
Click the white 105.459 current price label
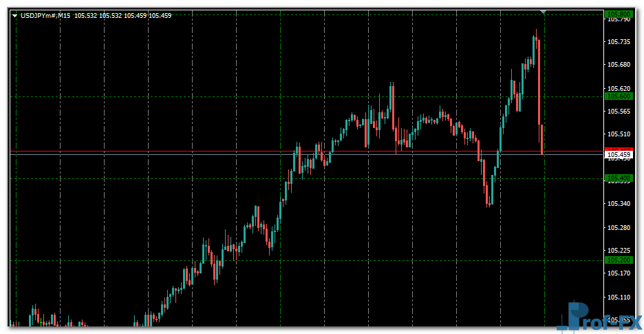coord(617,155)
